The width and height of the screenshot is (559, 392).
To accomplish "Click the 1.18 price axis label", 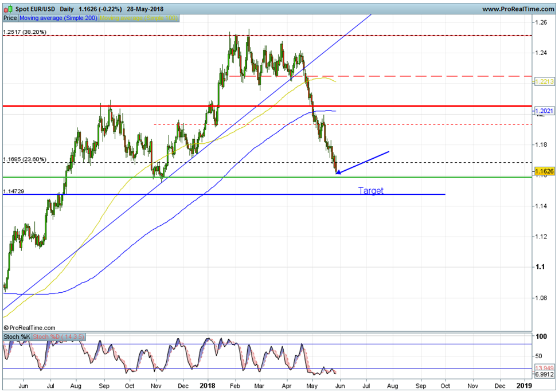I will (541, 144).
